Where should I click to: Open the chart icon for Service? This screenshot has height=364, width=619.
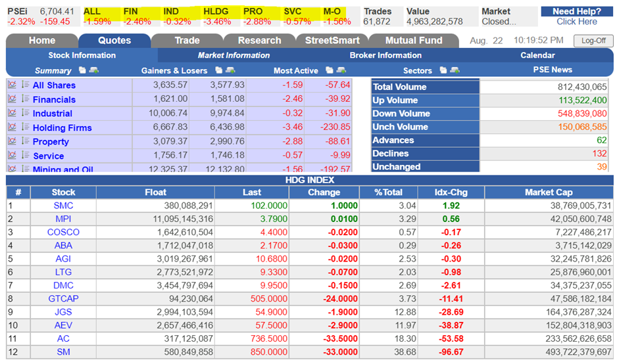tap(12, 155)
